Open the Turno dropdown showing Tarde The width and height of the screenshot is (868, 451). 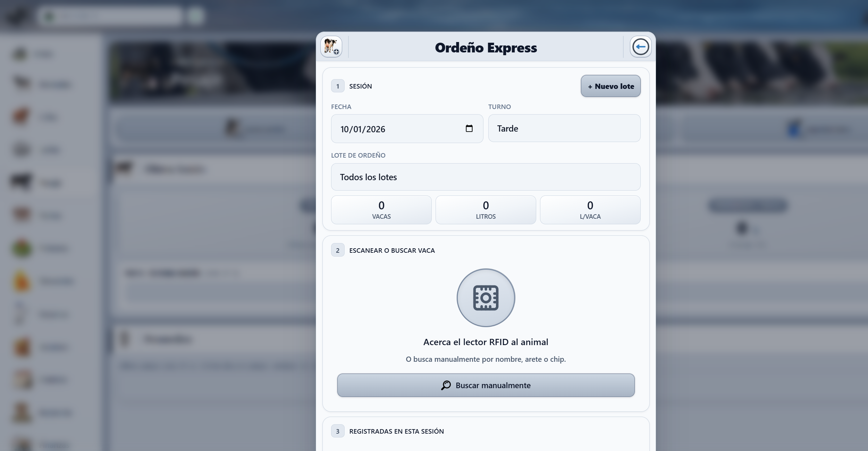[x=564, y=128]
